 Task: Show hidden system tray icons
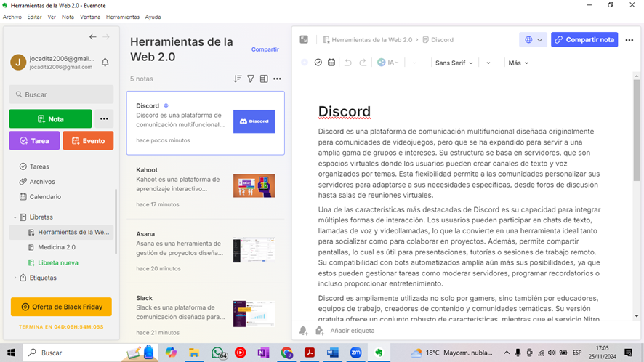tap(507, 353)
